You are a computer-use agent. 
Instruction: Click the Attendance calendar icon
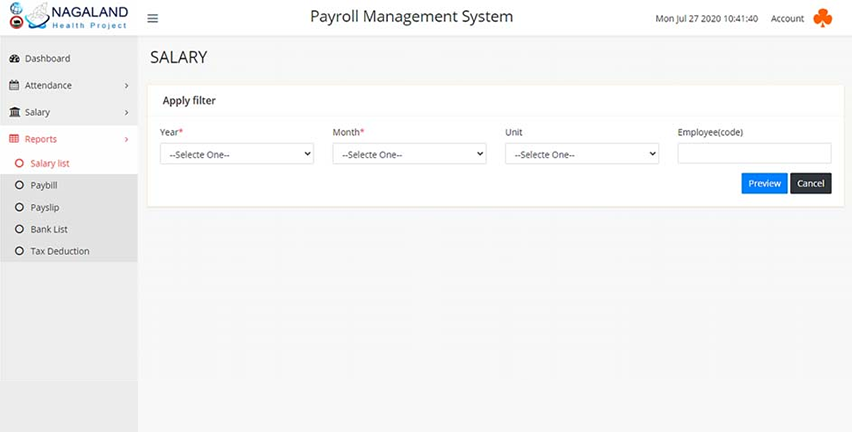[15, 86]
